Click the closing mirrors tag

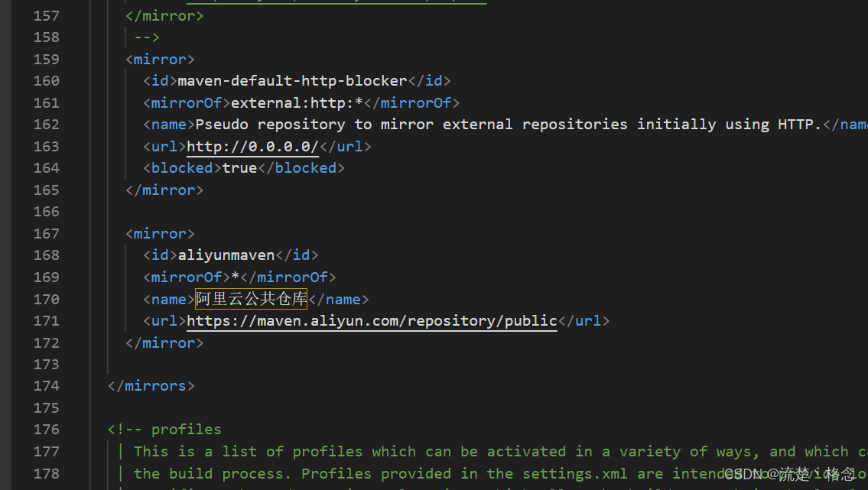click(x=151, y=385)
